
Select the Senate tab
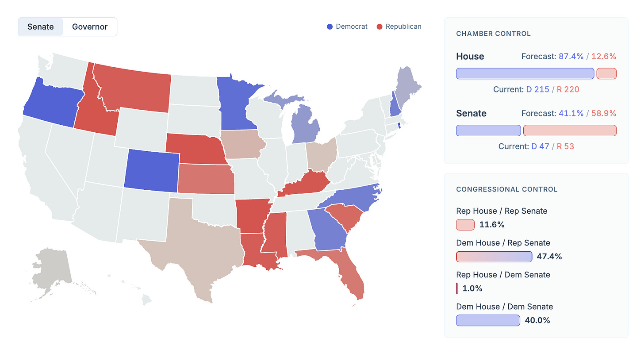coord(41,27)
